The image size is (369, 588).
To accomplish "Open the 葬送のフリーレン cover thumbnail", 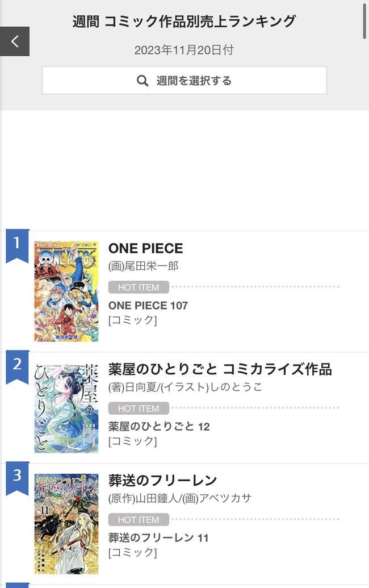I will tap(66, 524).
